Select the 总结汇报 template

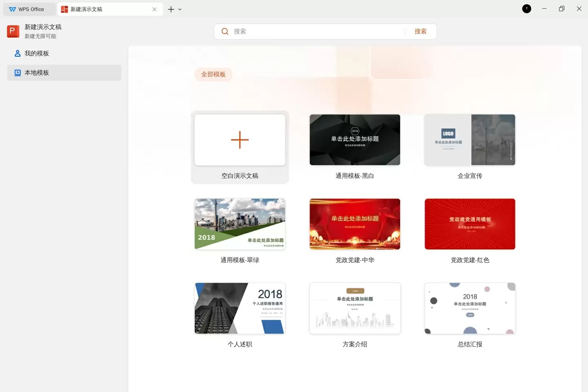470,308
